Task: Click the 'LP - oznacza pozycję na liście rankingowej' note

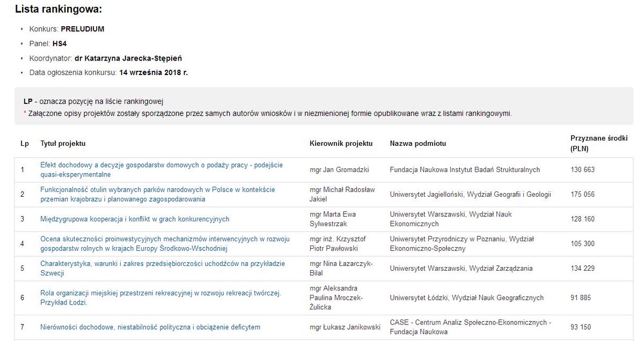Action: (93, 101)
